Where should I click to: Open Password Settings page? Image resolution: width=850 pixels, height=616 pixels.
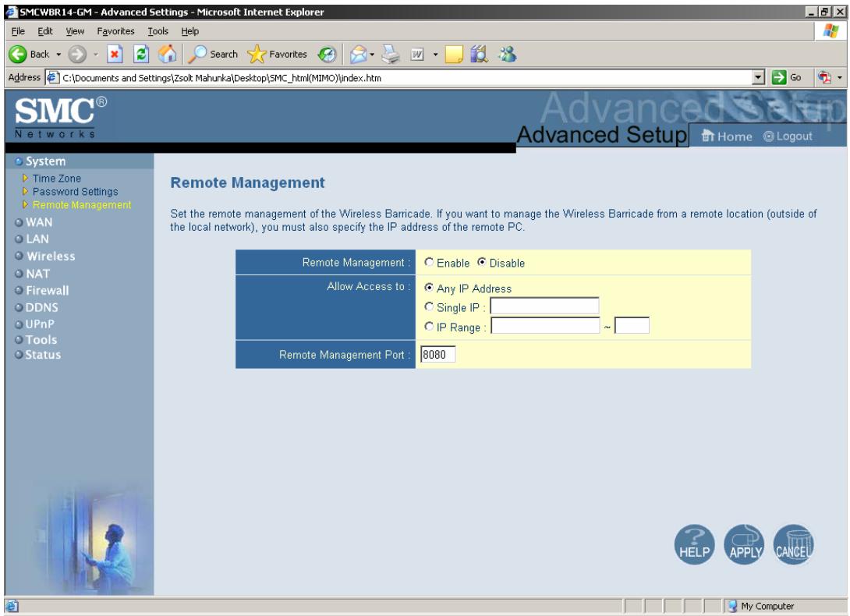[75, 191]
